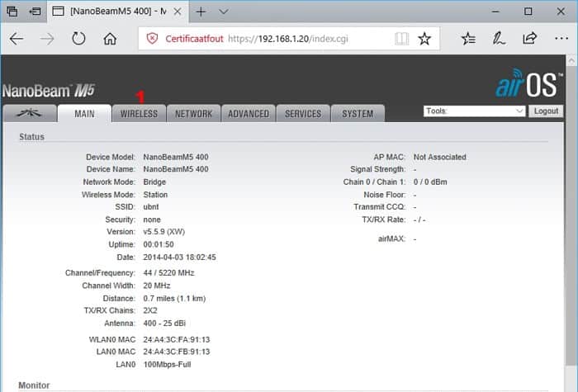Click the Wireless Mode Station value
This screenshot has width=578, height=392.
[x=155, y=195]
